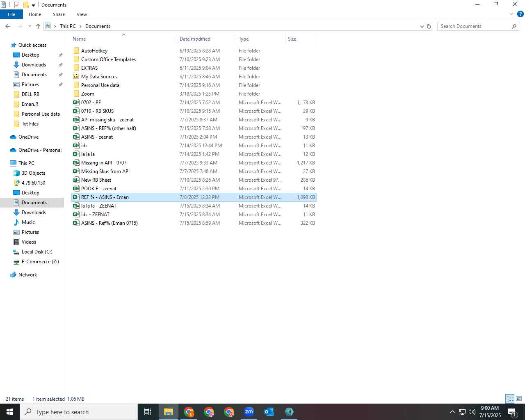
Task: Switch to Details view layout icon
Action: pyautogui.click(x=510, y=399)
